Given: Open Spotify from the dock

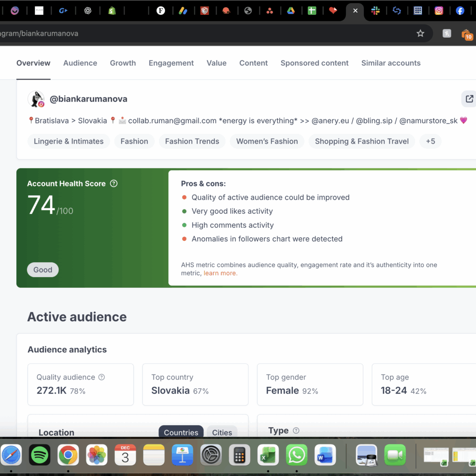Looking at the screenshot, I should pyautogui.click(x=40, y=455).
